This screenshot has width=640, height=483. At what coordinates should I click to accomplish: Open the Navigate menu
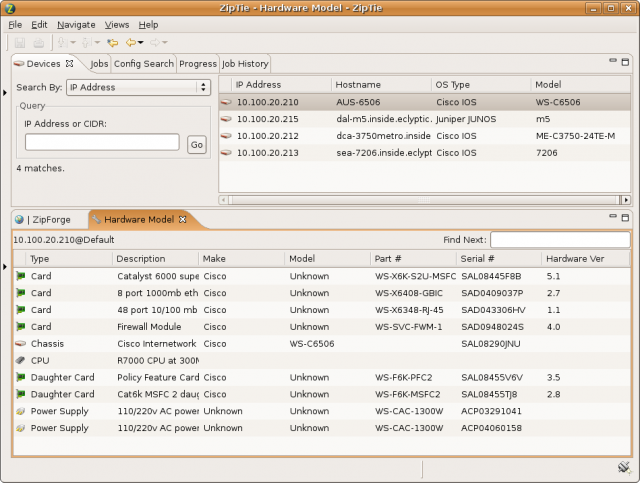pyautogui.click(x=76, y=25)
